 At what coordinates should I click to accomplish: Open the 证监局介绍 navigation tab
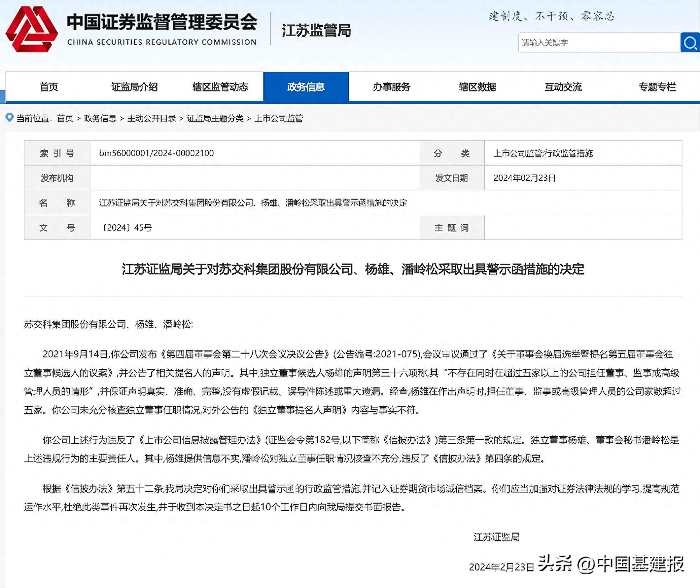[x=134, y=87]
